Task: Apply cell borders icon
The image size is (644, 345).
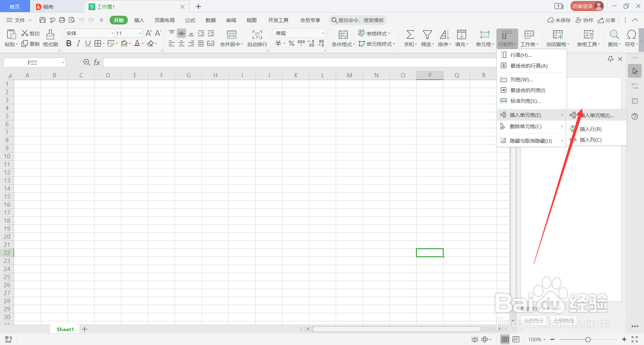Action: pyautogui.click(x=98, y=44)
